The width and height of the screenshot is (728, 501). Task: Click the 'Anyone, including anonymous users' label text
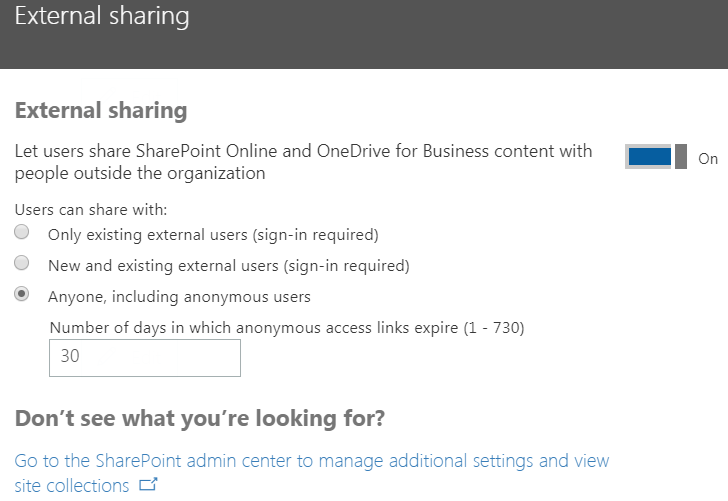[x=179, y=297]
